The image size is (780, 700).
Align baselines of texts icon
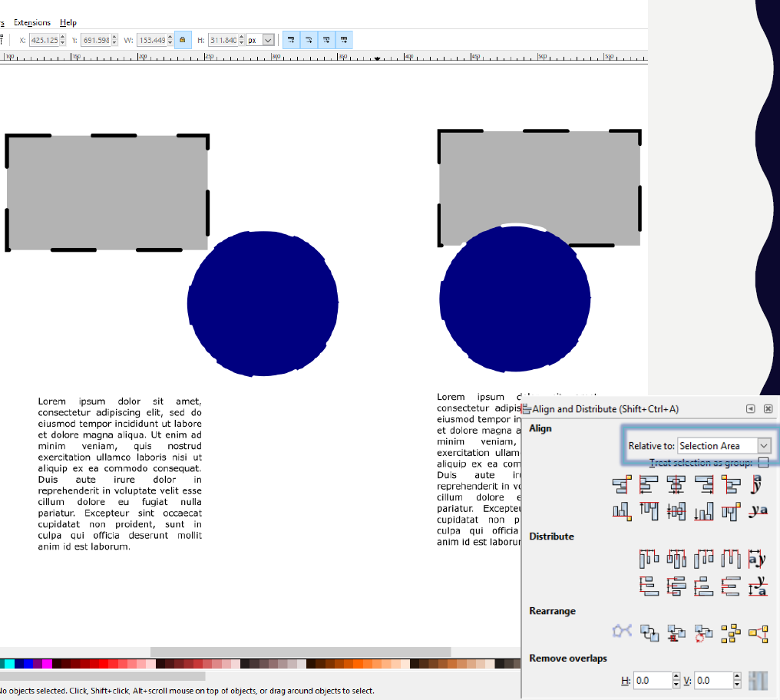(x=758, y=511)
